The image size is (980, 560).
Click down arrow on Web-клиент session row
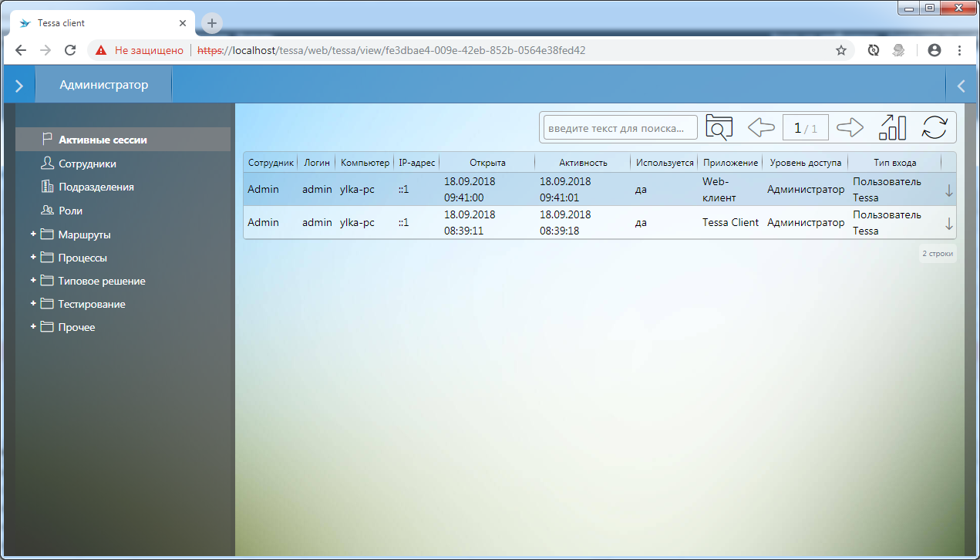click(x=949, y=191)
